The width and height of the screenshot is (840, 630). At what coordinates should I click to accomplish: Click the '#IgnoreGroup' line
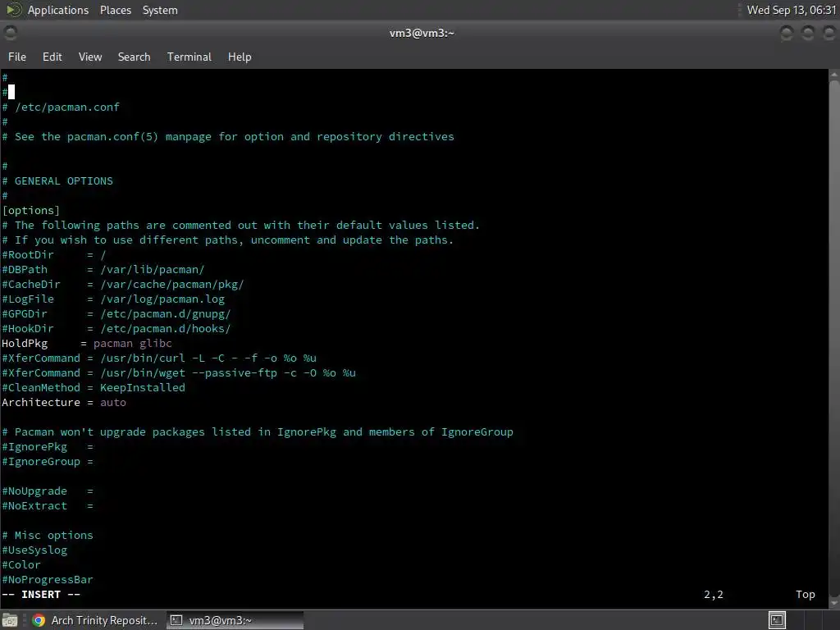tap(47, 462)
